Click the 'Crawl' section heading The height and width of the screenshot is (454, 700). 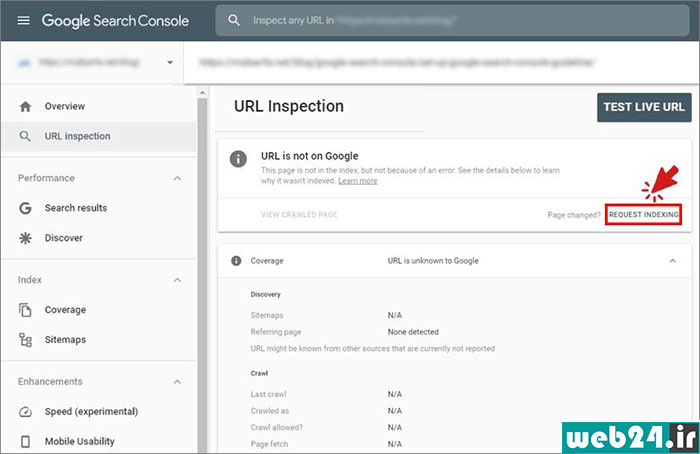259,373
